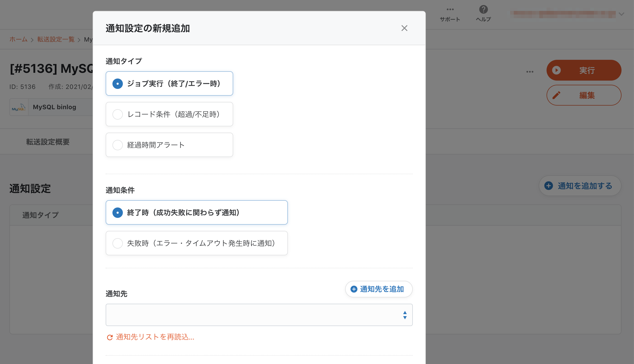
Task: Click 通知先リストを再読込 link
Action: 155,337
